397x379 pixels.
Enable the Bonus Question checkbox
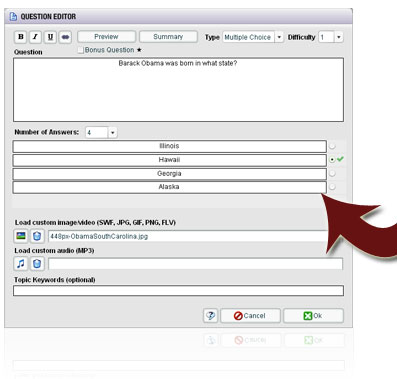pos(80,50)
